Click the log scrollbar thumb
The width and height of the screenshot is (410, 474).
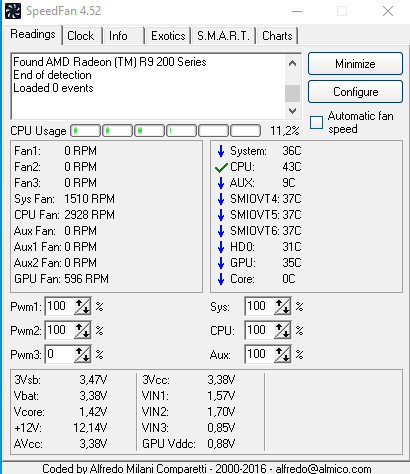(292, 93)
